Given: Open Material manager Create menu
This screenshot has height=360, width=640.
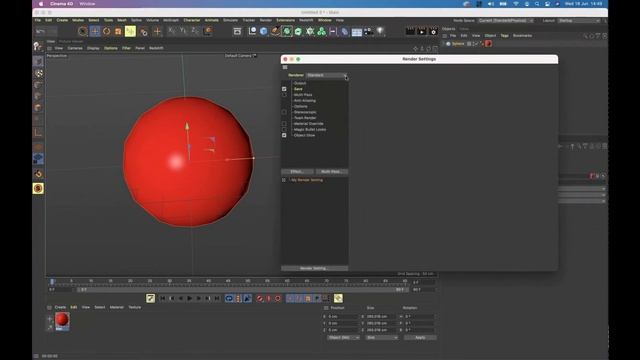Looking at the screenshot, I should [60, 307].
